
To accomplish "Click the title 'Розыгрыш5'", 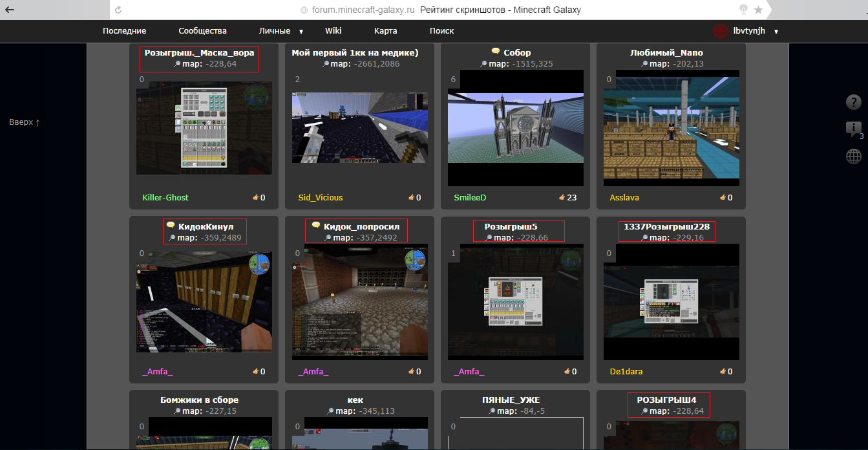I will click(x=511, y=226).
